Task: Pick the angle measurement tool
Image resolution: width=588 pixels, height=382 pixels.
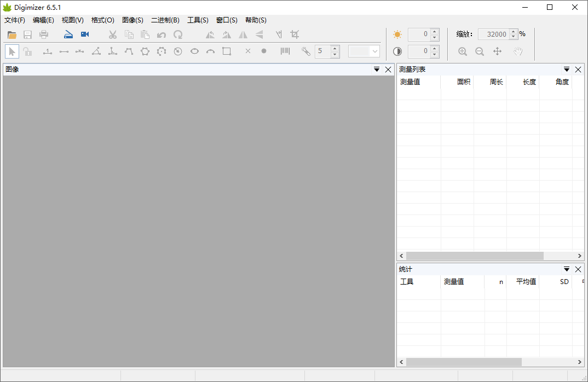Action: coord(96,51)
